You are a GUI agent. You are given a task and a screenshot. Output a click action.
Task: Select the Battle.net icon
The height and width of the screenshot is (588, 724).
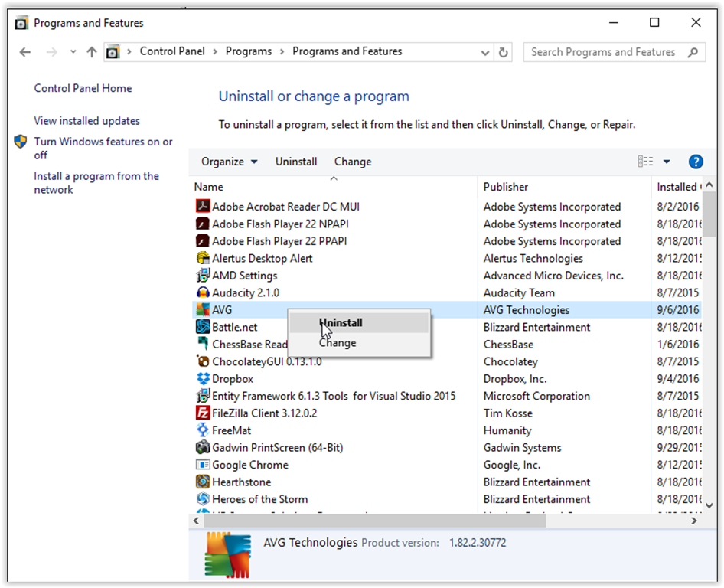tap(203, 327)
